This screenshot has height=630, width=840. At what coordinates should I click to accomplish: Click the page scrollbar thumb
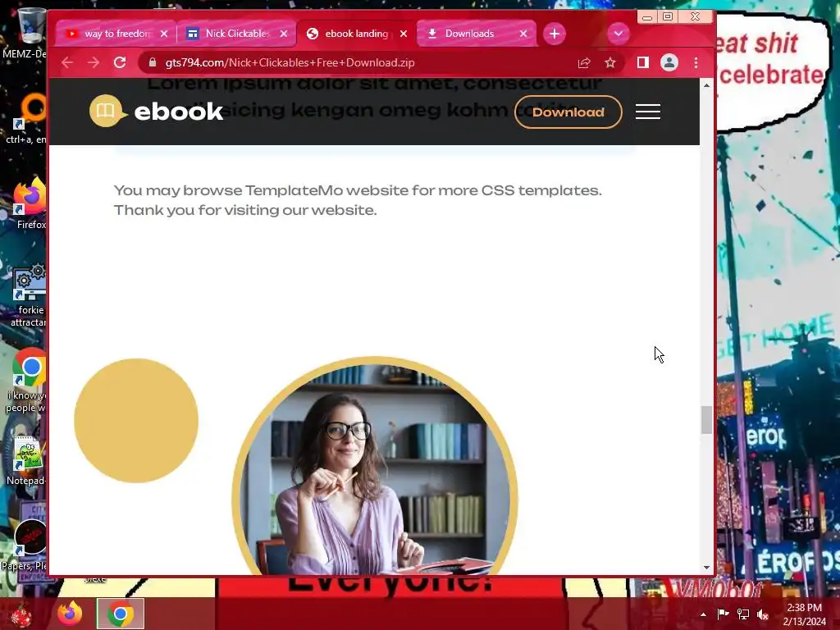pyautogui.click(x=706, y=420)
